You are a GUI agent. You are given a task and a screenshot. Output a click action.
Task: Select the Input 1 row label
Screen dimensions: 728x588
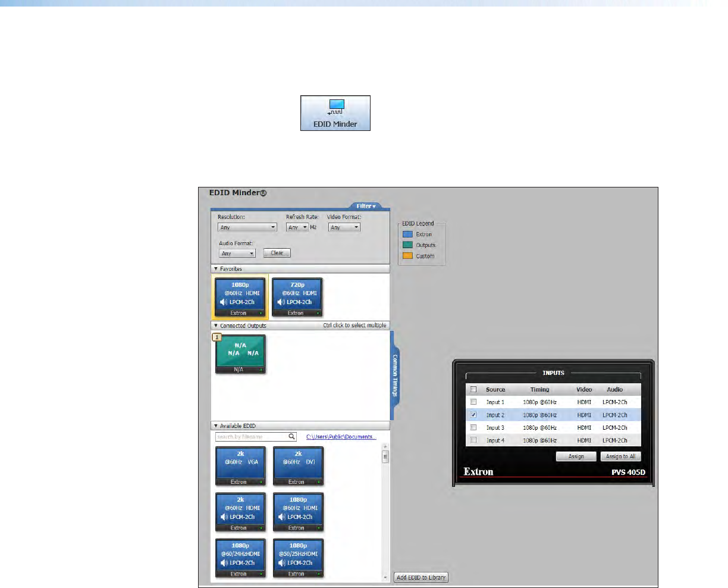tap(495, 402)
